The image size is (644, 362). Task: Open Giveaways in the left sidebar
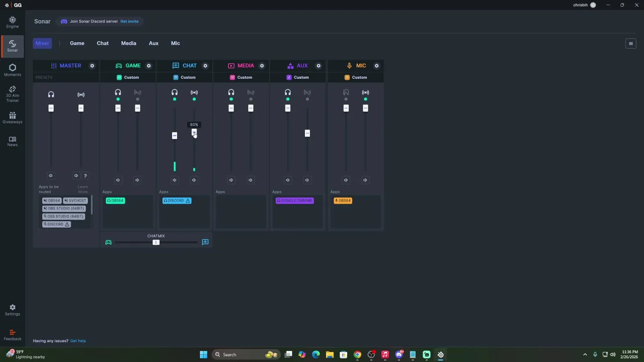[x=12, y=118]
